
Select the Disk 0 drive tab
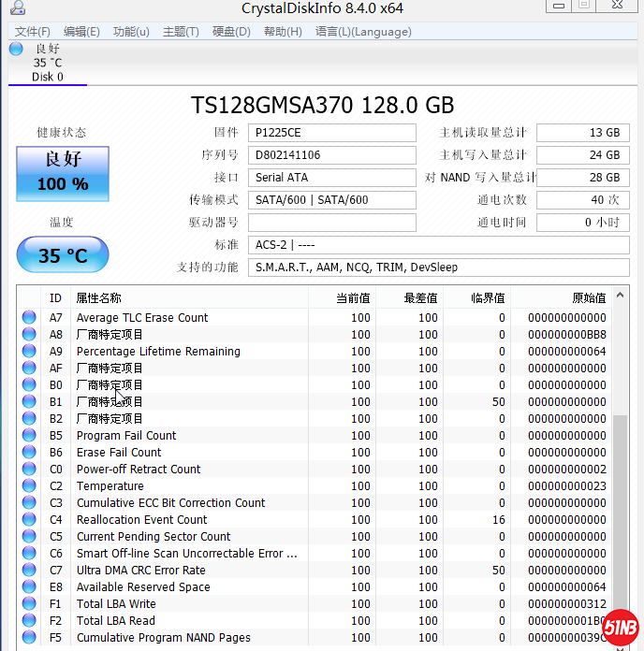48,64
